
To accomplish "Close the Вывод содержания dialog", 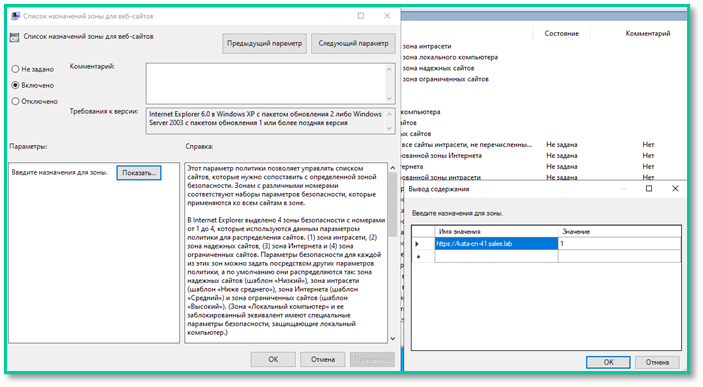I will 675,189.
